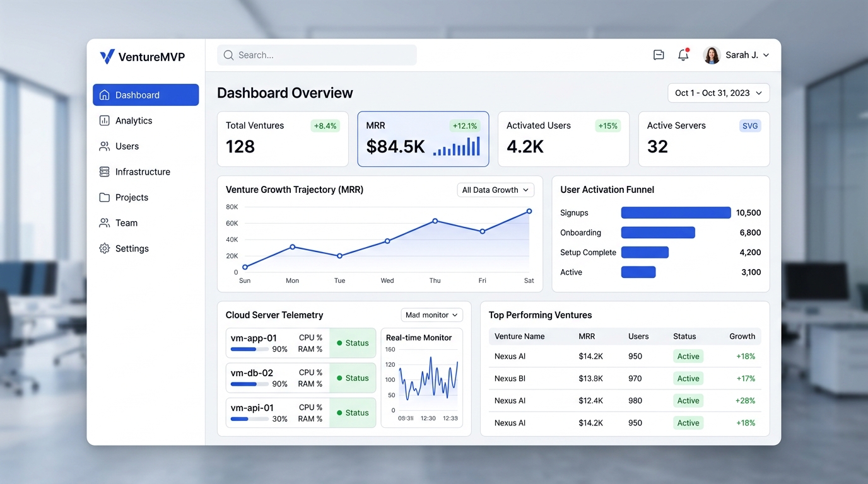This screenshot has width=868, height=484.
Task: Click the Settings gear icon in sidebar
Action: point(105,248)
